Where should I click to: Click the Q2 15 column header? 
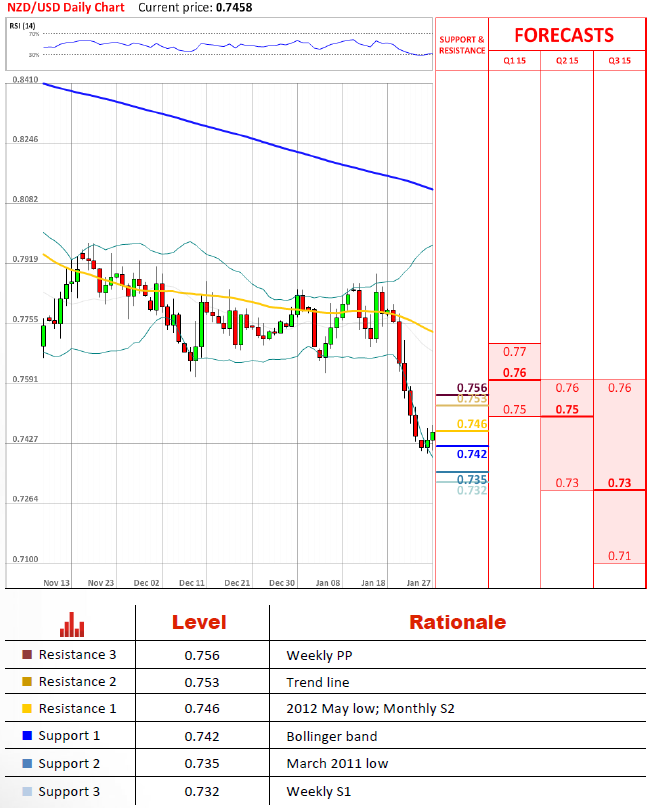pyautogui.click(x=567, y=60)
